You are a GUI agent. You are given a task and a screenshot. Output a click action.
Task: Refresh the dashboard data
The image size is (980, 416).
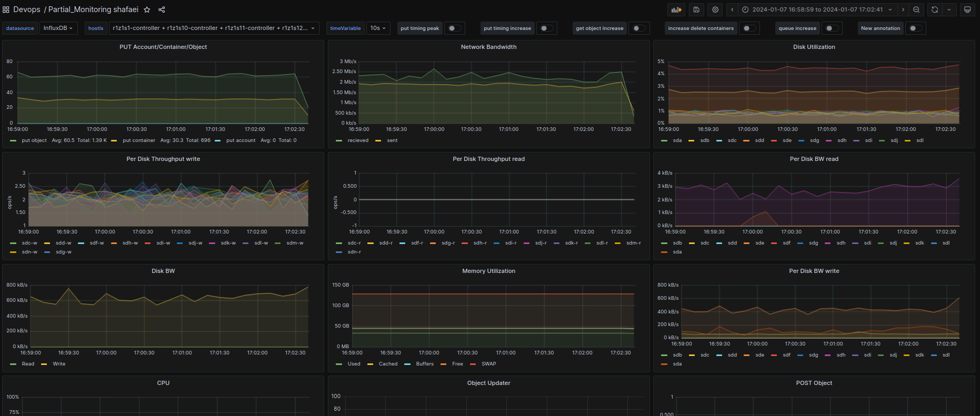[x=935, y=9]
